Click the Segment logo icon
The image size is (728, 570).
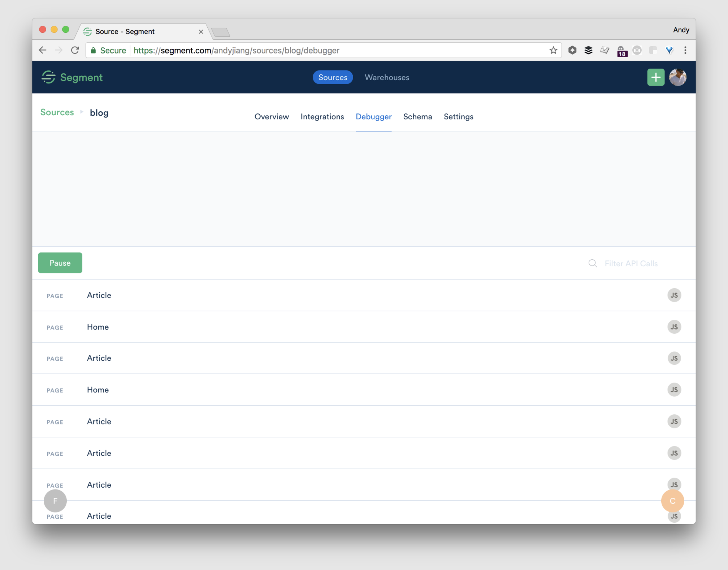[48, 77]
